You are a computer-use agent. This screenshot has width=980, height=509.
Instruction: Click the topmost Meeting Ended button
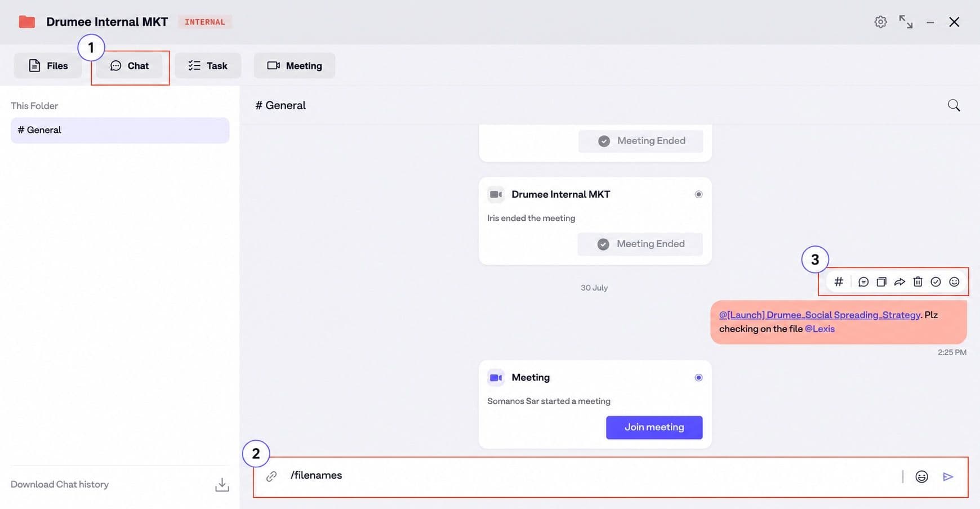pos(640,141)
